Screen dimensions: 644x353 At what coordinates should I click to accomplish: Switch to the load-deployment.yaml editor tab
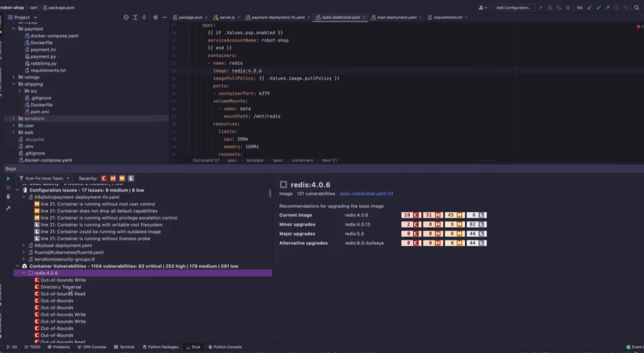(396, 18)
